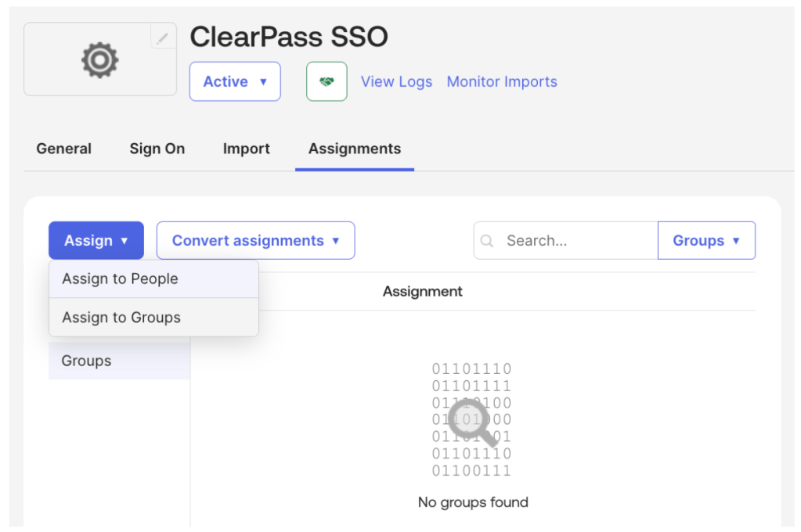Focus the Search text field

click(x=575, y=241)
